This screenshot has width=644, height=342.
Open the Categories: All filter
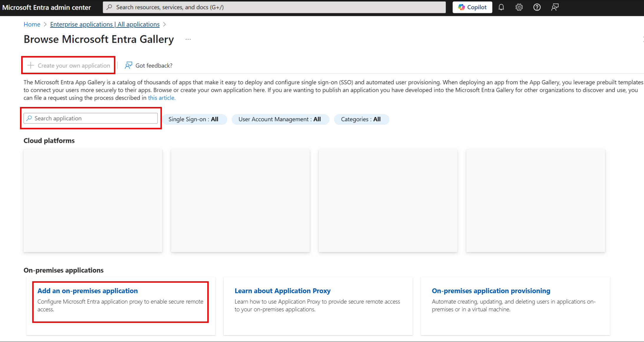pos(361,119)
